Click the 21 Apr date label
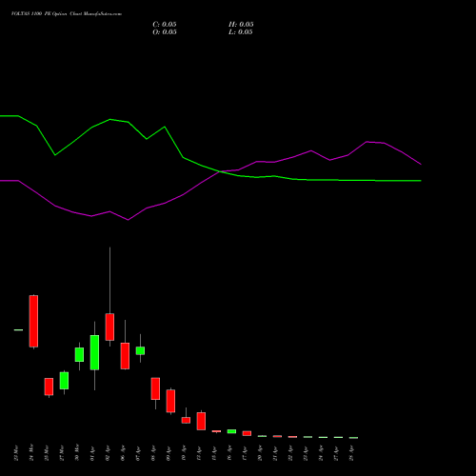Viewport: 476px width, 476px height. tap(275, 453)
